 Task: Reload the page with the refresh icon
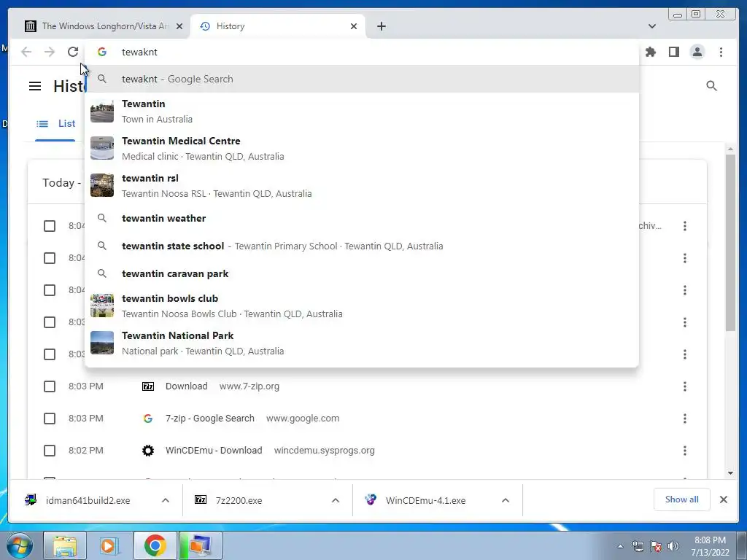pos(72,52)
